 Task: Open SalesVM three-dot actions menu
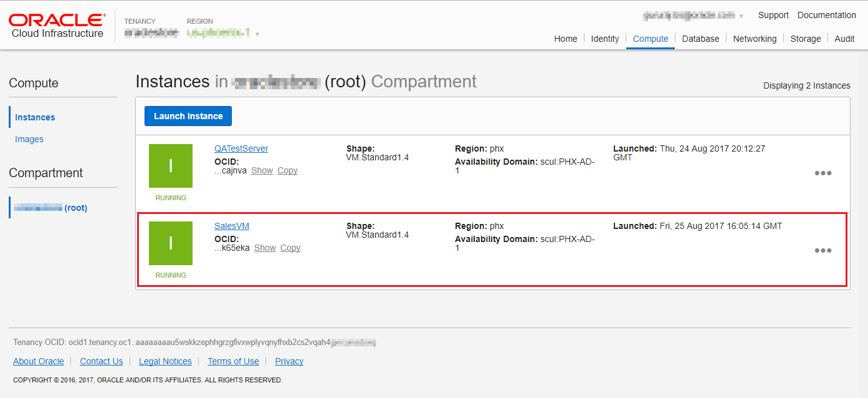[823, 251]
